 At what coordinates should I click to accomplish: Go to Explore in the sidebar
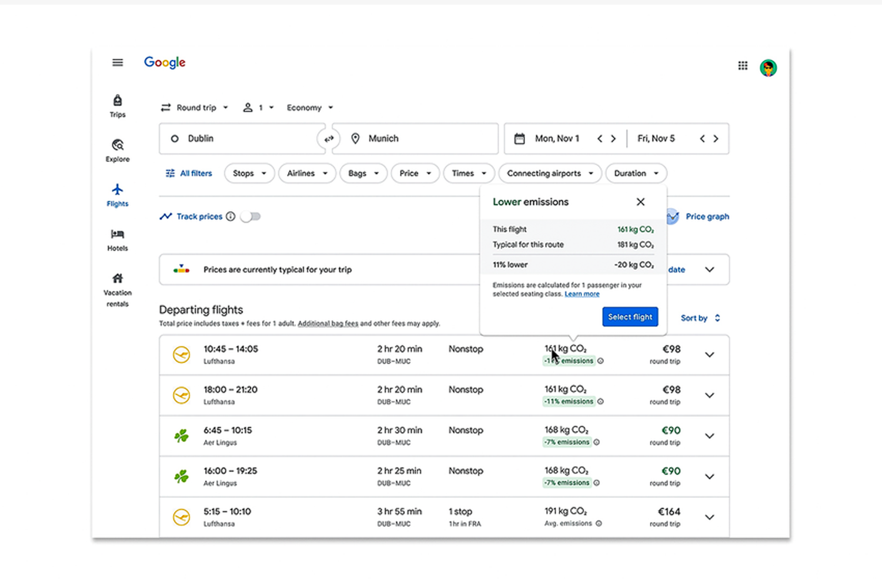[x=118, y=150]
